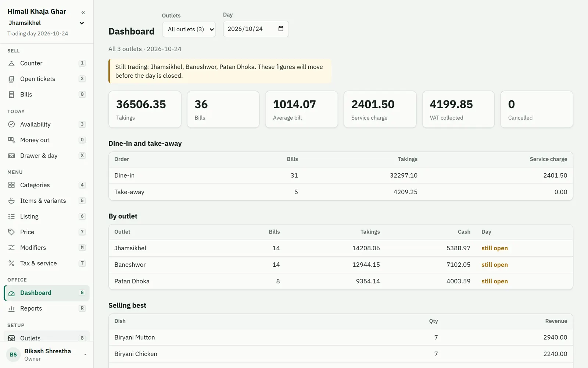Select Dashboard in the sidebar
The width and height of the screenshot is (588, 368).
[x=47, y=293]
